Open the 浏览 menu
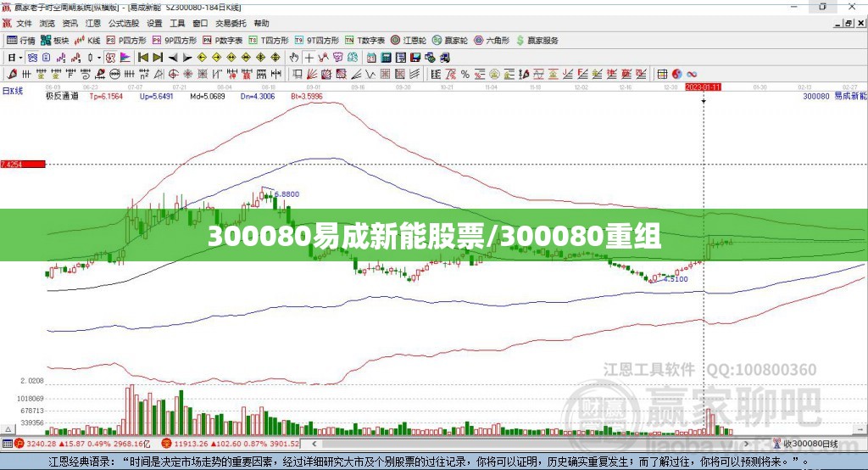 tap(47, 23)
